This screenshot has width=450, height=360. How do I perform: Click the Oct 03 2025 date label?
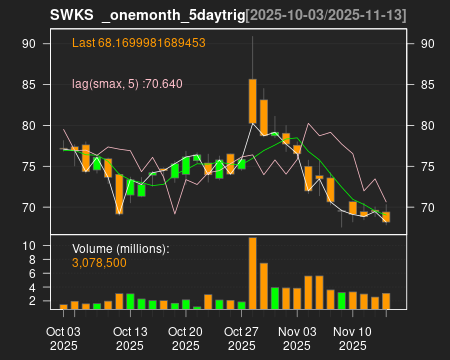click(x=63, y=339)
